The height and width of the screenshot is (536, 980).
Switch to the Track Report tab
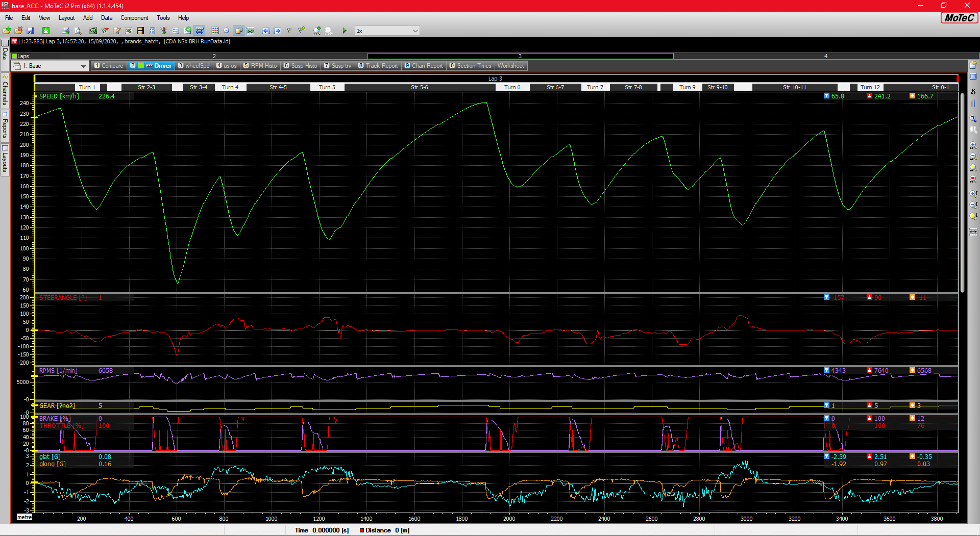[x=378, y=66]
